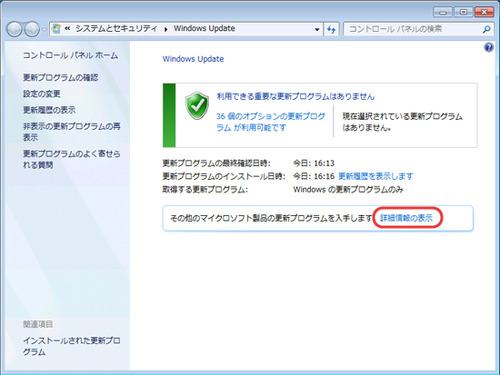Maximize the Windows Update window
This screenshot has height=375, width=500.
click(x=463, y=12)
